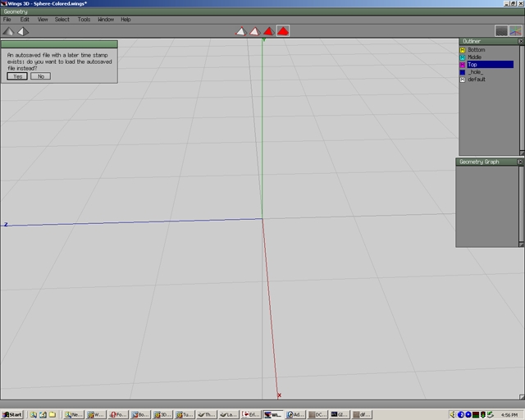The width and height of the screenshot is (525, 420).
Task: Select Middle material in Outliner
Action: [474, 57]
